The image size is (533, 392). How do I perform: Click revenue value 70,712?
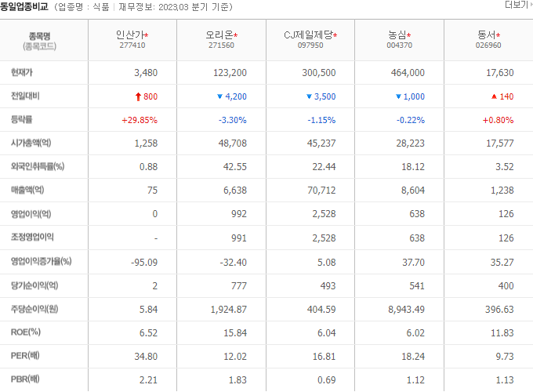pyautogui.click(x=321, y=191)
